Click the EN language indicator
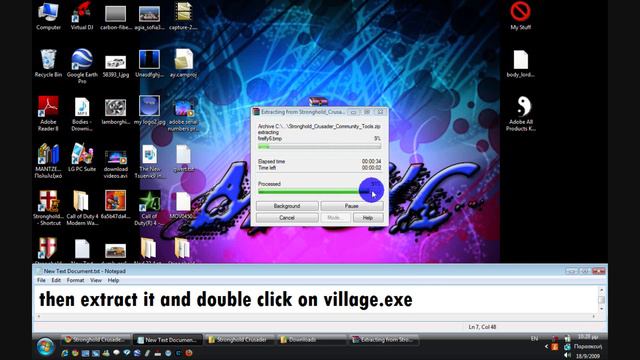Screen dimensions: 640x360 click(x=534, y=339)
